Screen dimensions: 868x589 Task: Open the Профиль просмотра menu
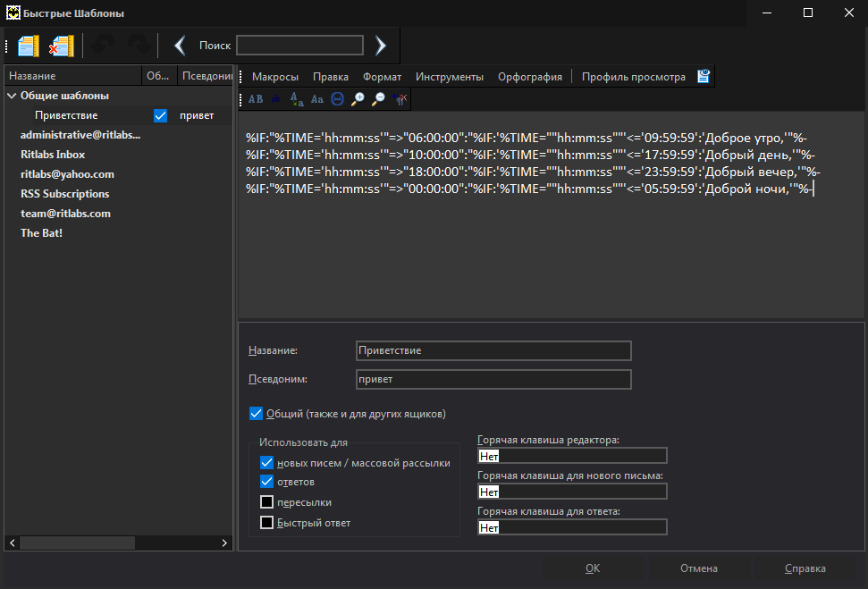click(x=633, y=77)
